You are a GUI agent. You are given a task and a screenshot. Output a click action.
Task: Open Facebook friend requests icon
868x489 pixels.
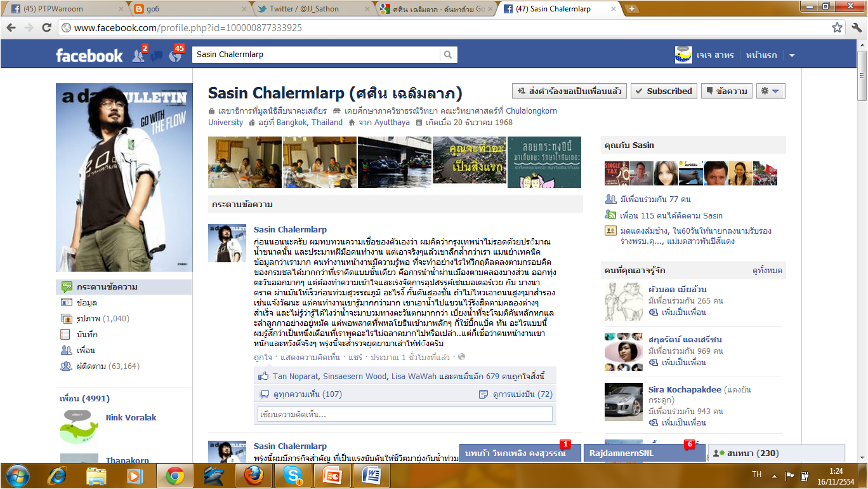(138, 55)
